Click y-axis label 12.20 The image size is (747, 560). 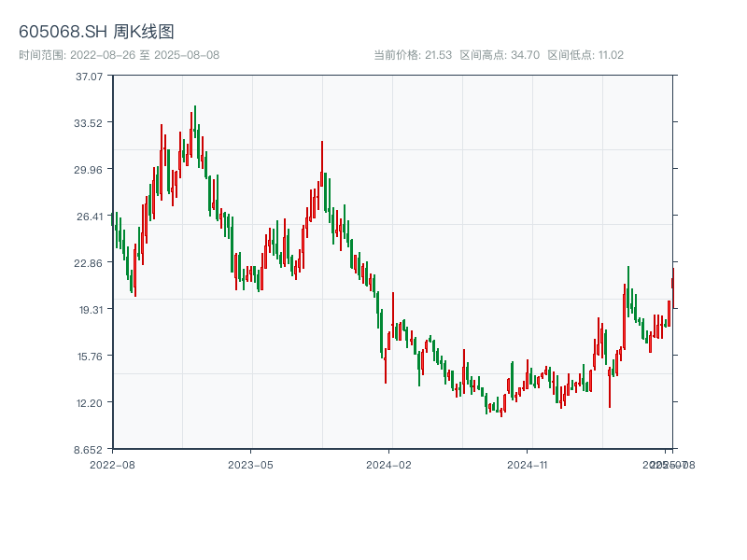point(90,403)
